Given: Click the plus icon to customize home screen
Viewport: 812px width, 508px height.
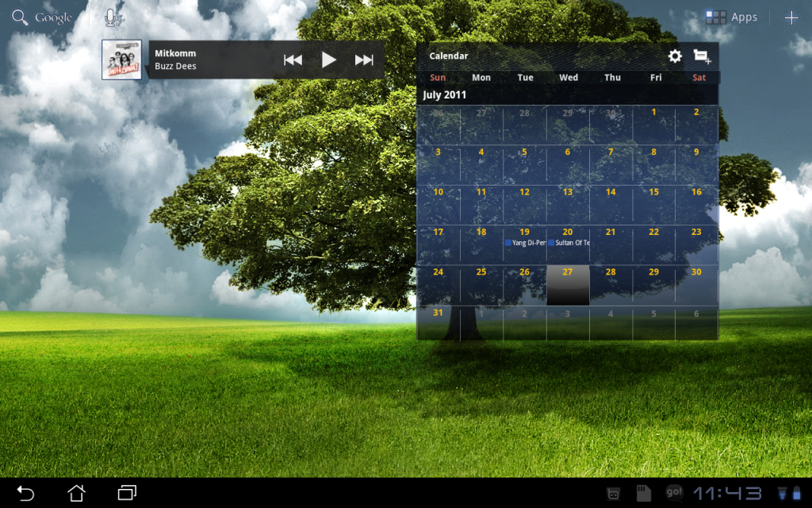Looking at the screenshot, I should tap(791, 17).
